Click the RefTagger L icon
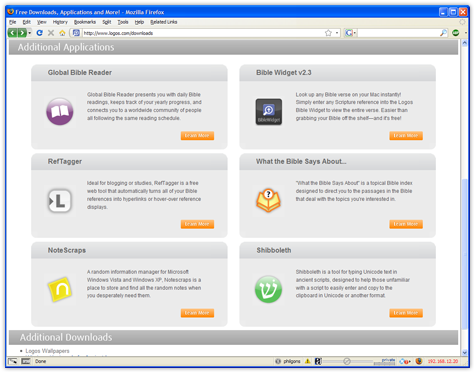 pyautogui.click(x=60, y=201)
